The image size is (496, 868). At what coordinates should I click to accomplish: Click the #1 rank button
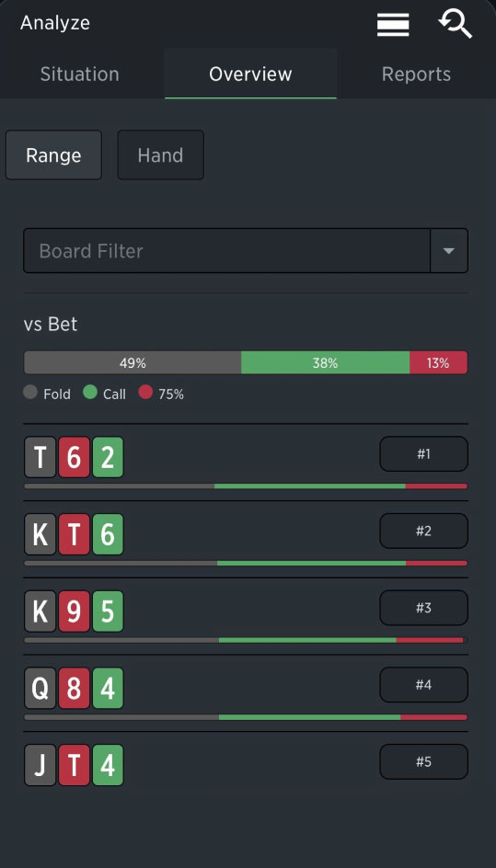(424, 454)
